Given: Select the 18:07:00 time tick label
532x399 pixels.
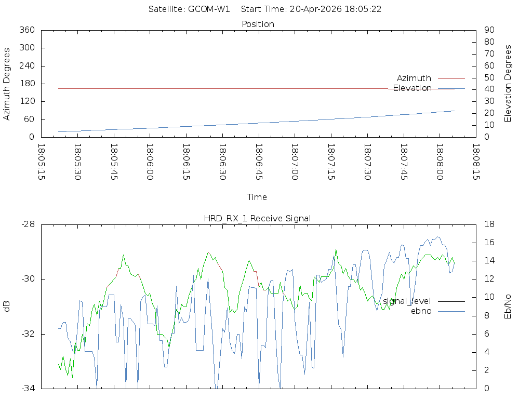Looking at the screenshot, I should point(295,162).
